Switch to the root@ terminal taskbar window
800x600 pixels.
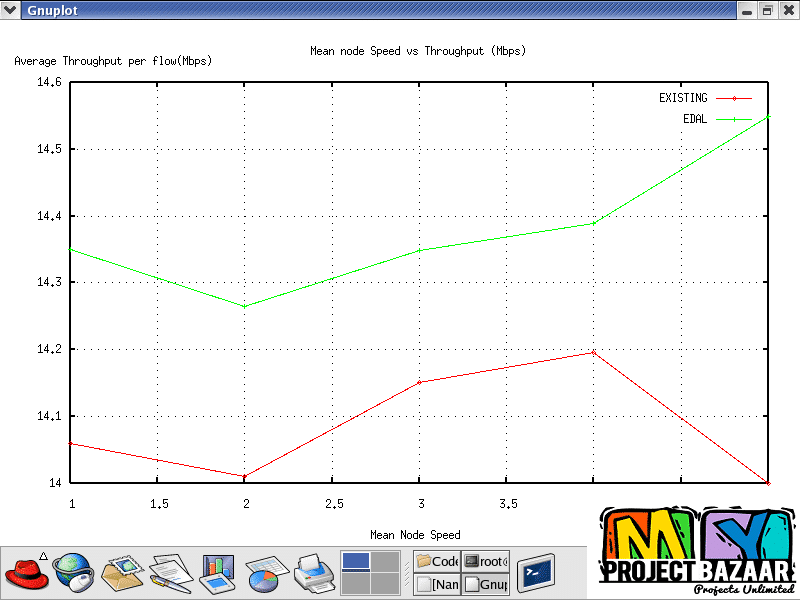tap(487, 562)
